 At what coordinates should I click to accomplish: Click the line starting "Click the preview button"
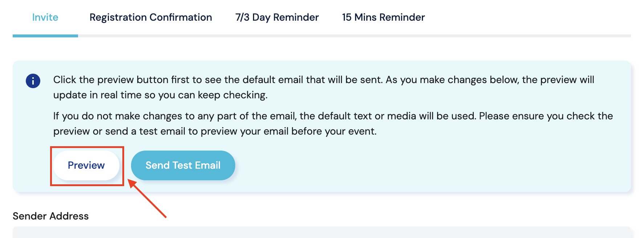323,80
